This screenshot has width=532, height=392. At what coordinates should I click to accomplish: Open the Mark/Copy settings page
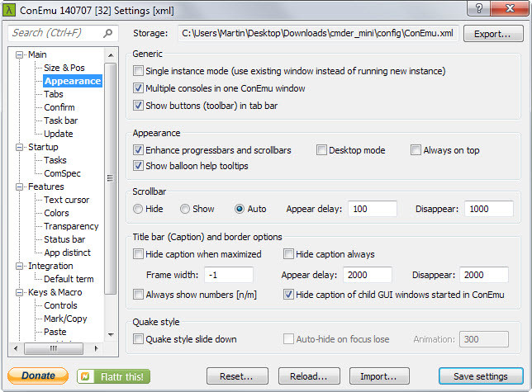tap(65, 319)
